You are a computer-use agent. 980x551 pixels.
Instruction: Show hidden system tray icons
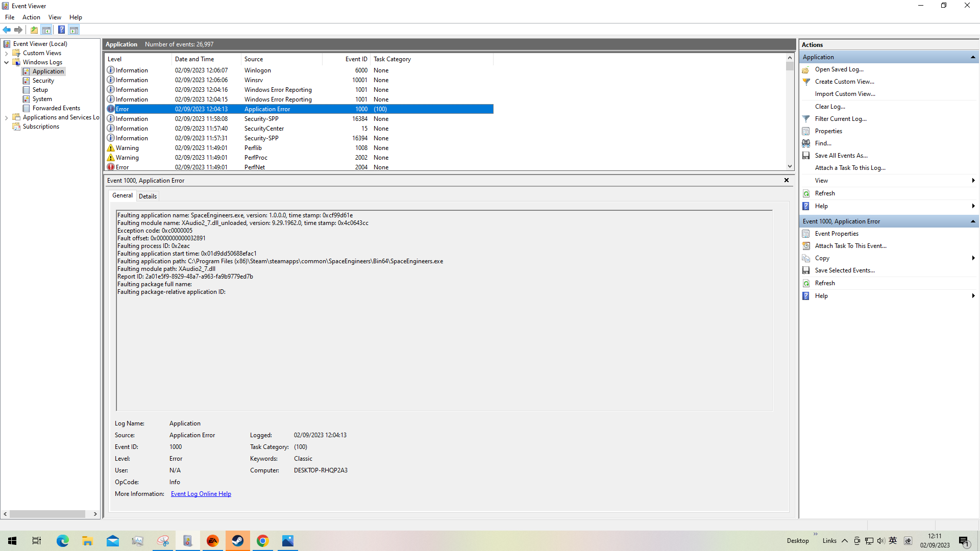[x=845, y=541]
